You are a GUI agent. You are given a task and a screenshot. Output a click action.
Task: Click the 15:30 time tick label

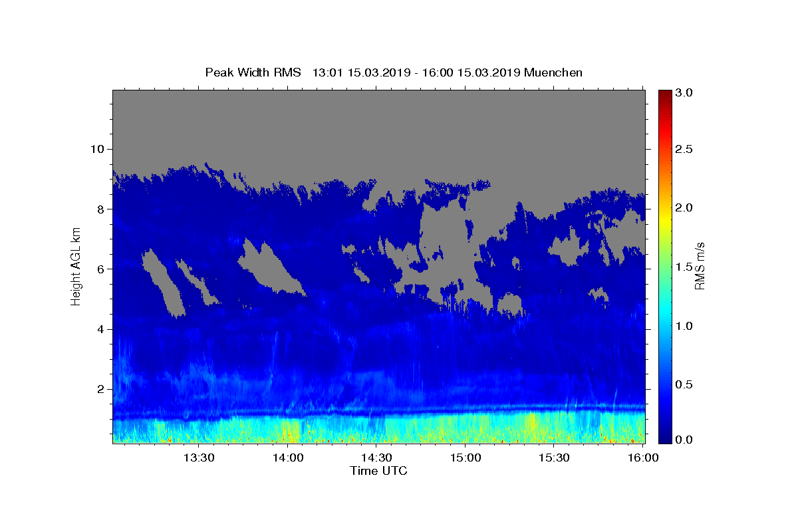coord(554,458)
